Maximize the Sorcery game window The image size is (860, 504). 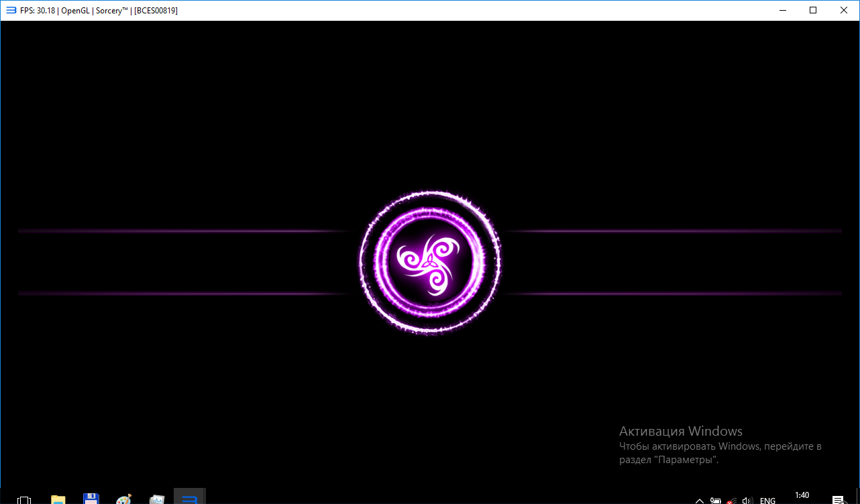click(813, 10)
